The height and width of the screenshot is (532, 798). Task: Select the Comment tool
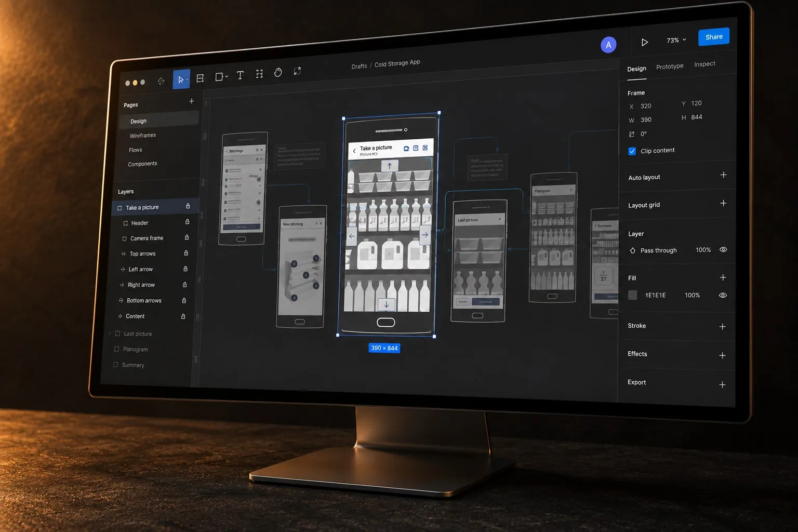(x=297, y=71)
